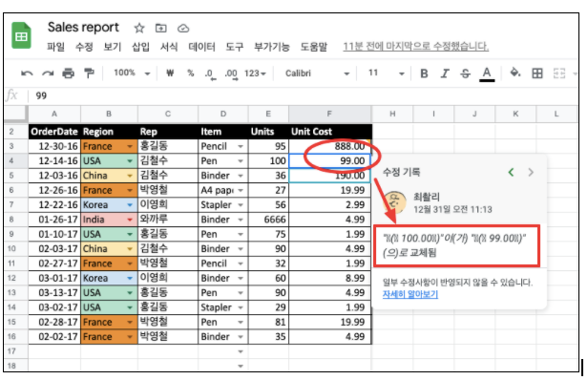
Task: Select the paint format roller icon
Action: pos(89,74)
